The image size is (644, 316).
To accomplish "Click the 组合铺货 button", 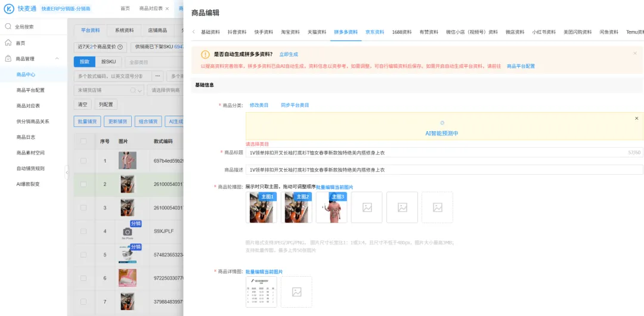I will pyautogui.click(x=148, y=121).
